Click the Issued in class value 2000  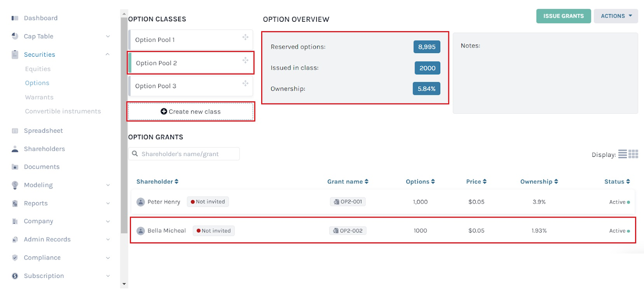[427, 68]
